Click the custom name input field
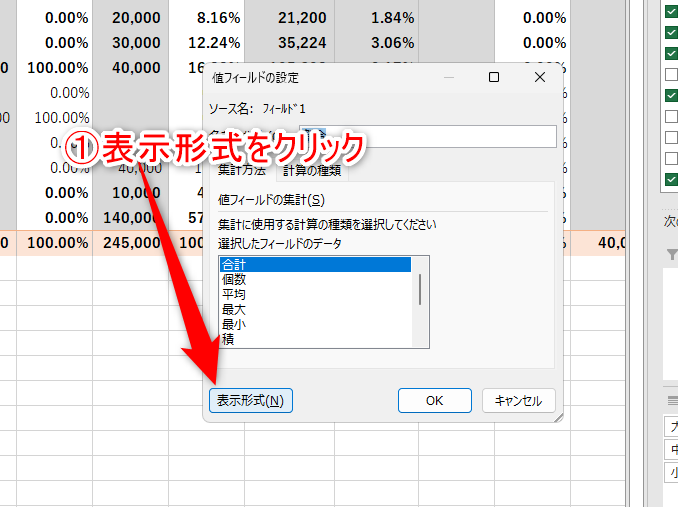678x507 pixels. pos(440,136)
